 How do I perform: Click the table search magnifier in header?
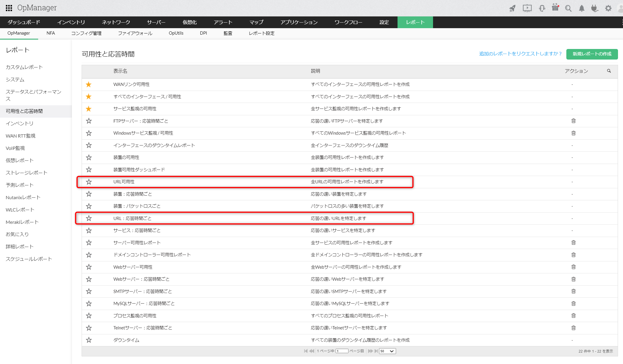609,71
